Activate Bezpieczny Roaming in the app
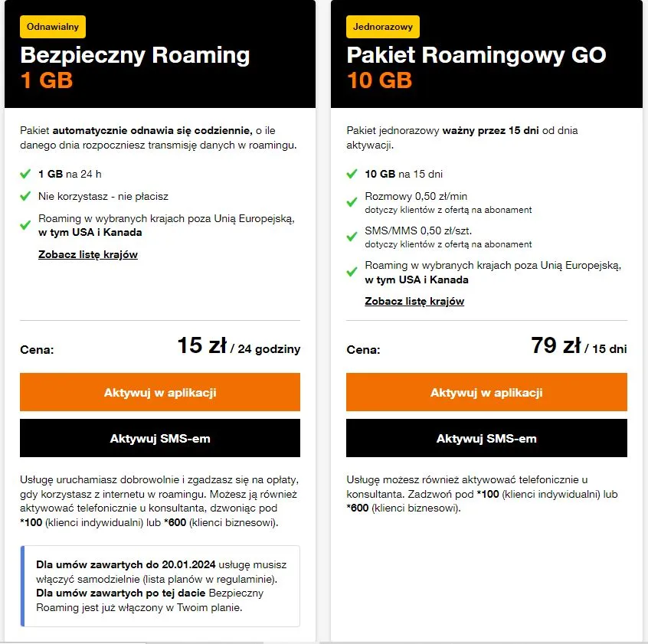The width and height of the screenshot is (648, 644). pos(160,392)
